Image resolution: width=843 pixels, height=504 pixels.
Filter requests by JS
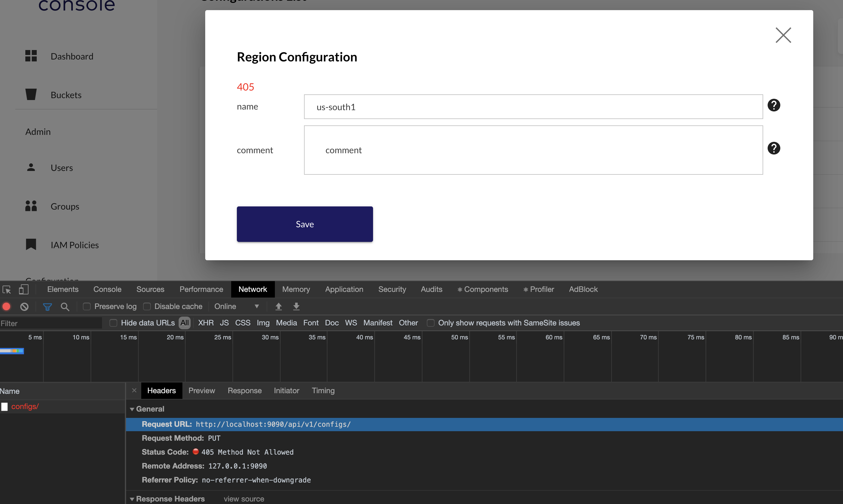[224, 323]
